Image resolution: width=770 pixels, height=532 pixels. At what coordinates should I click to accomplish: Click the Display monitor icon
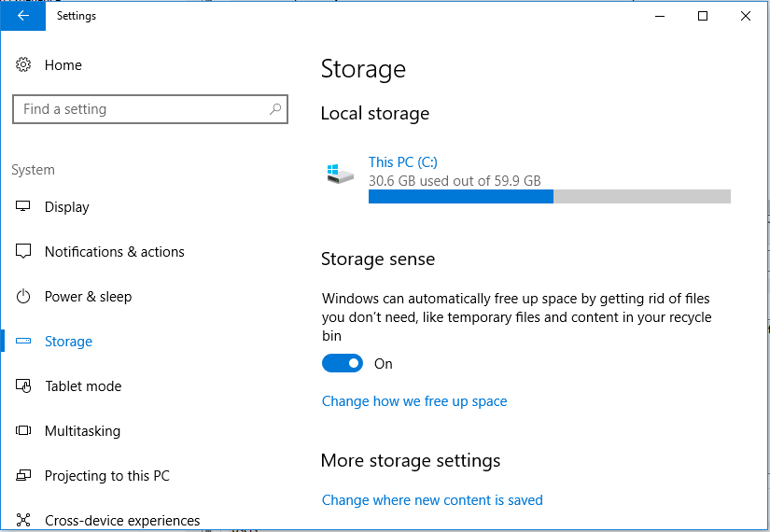pos(24,207)
